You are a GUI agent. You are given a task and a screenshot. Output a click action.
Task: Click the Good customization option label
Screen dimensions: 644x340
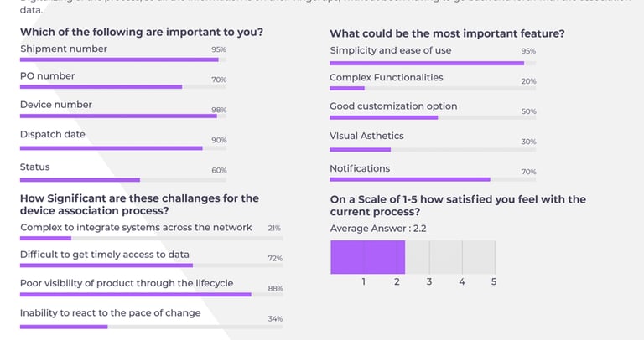tap(393, 106)
